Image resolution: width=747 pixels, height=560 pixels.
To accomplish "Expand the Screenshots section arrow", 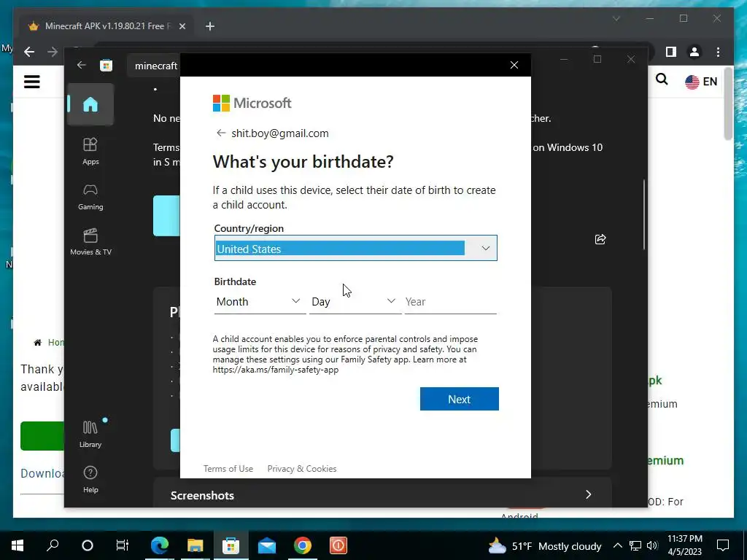I will [589, 495].
